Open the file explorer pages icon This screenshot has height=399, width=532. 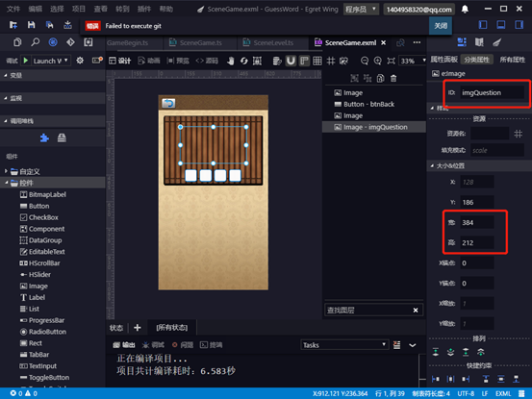pyautogui.click(x=17, y=42)
